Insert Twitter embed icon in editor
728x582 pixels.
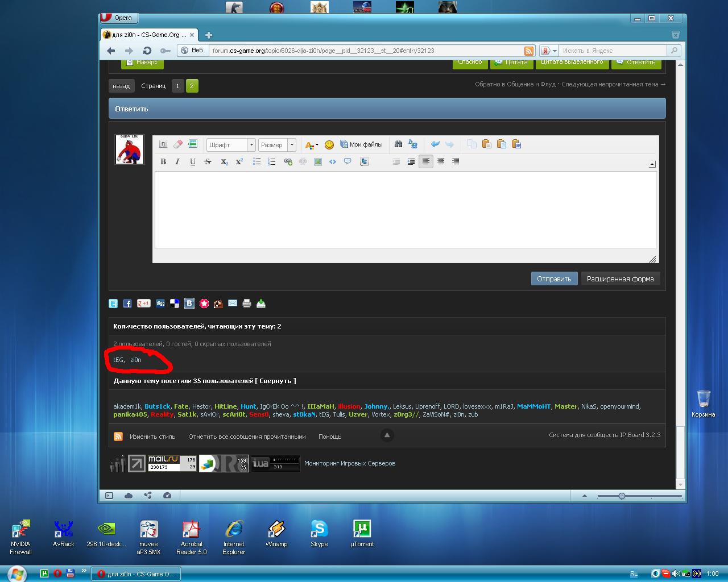coord(365,161)
